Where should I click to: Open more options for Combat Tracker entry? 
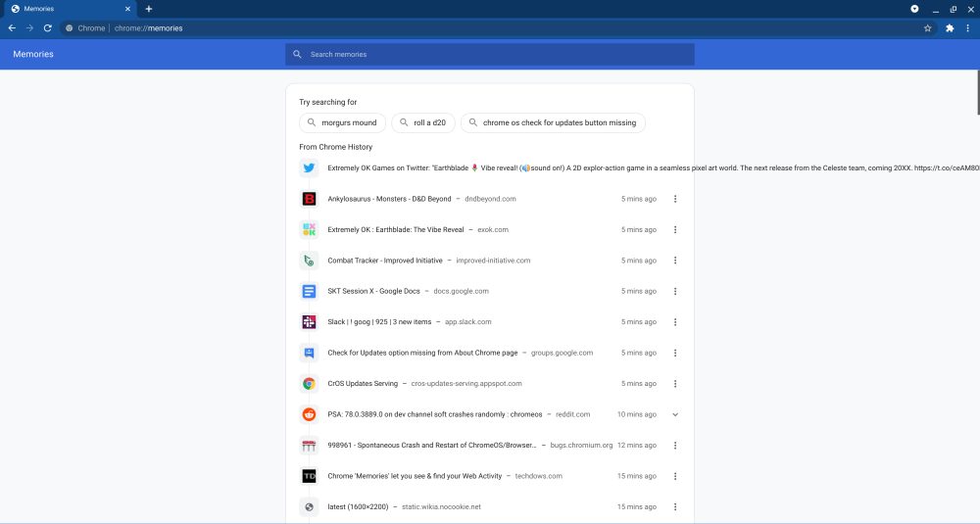click(675, 261)
